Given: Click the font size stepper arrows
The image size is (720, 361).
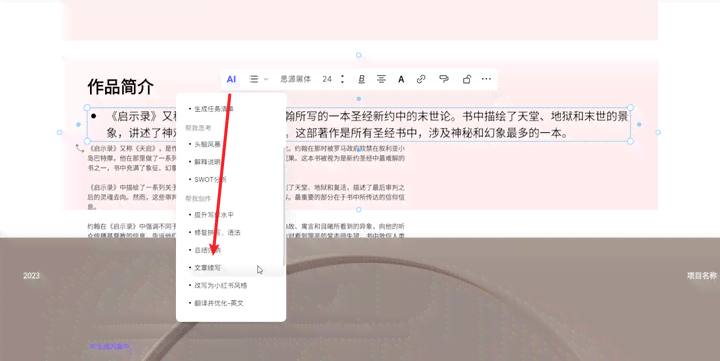Looking at the screenshot, I should click(342, 79).
